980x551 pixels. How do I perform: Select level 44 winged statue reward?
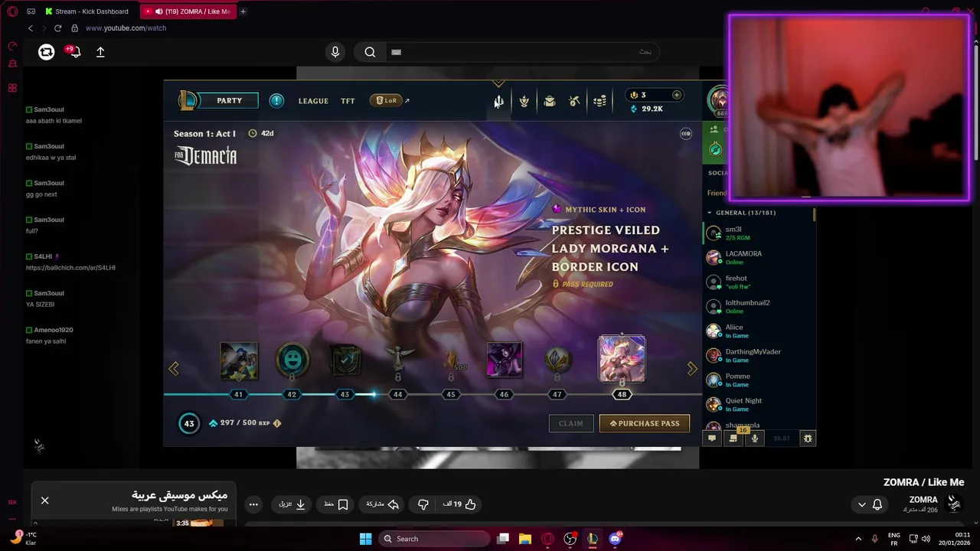398,360
